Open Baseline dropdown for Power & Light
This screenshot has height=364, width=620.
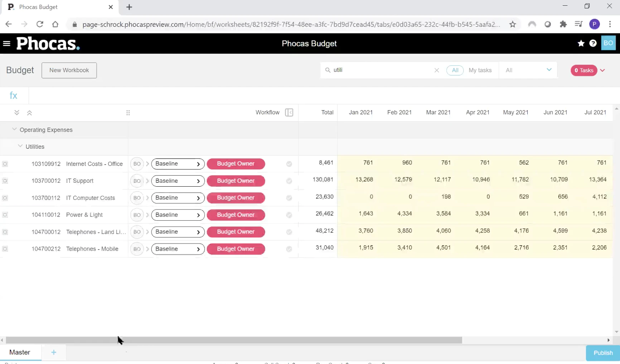(x=178, y=215)
